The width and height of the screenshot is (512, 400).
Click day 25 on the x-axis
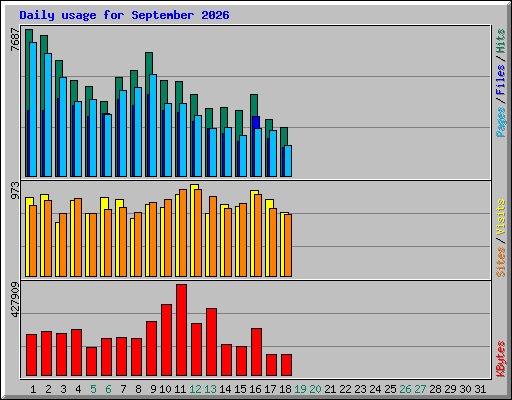(390, 389)
